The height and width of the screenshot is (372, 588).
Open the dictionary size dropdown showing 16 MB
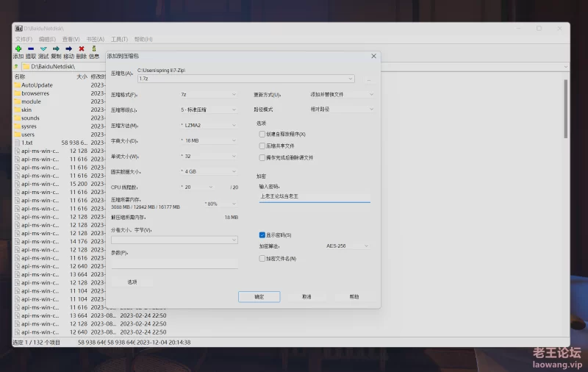[209, 140]
